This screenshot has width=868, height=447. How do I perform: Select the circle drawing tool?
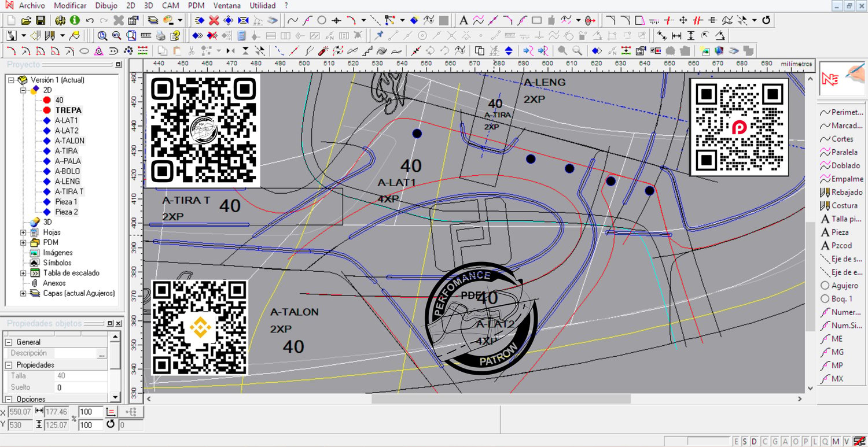(322, 20)
